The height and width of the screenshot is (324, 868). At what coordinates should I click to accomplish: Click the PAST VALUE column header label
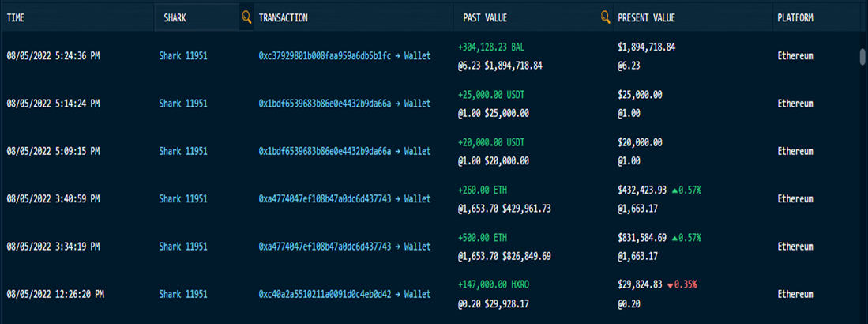485,18
